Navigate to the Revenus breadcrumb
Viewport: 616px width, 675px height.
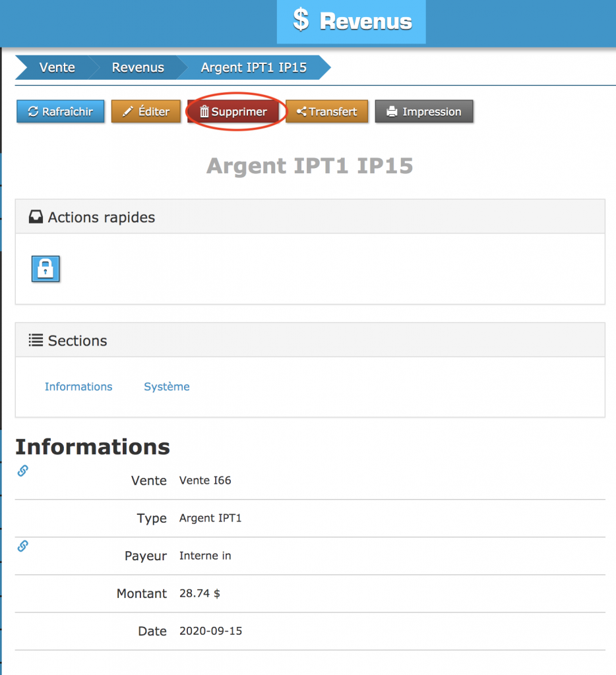[138, 67]
